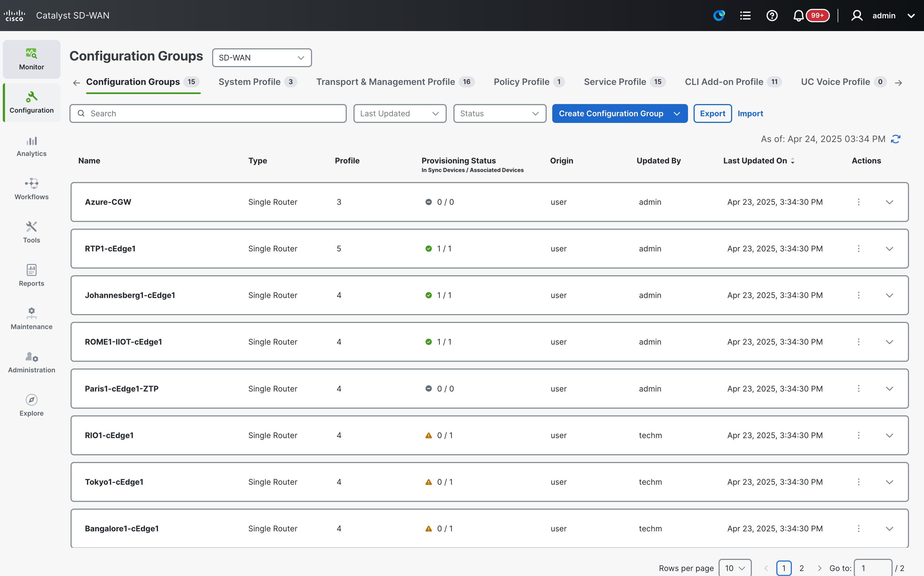This screenshot has height=576, width=924.
Task: Refresh the configuration groups table
Action: pos(896,139)
